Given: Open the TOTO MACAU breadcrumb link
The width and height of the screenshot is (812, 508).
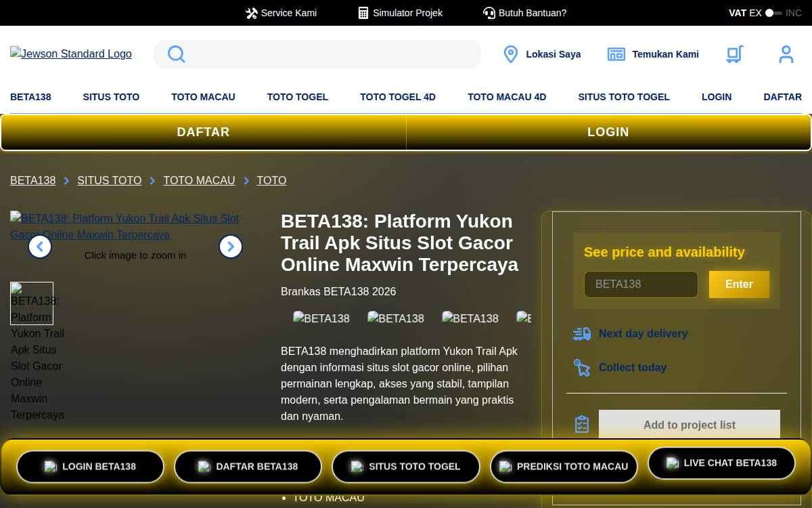Looking at the screenshot, I should point(199,181).
